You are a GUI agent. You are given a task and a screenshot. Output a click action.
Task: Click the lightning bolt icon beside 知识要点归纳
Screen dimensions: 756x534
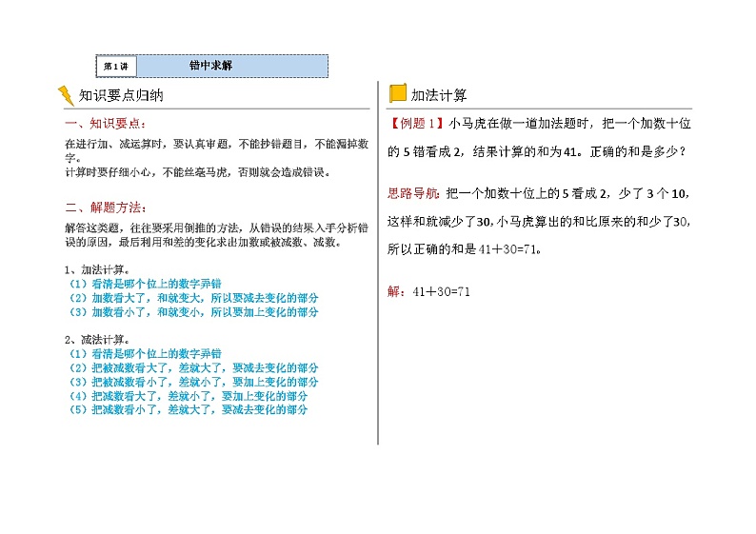click(66, 95)
